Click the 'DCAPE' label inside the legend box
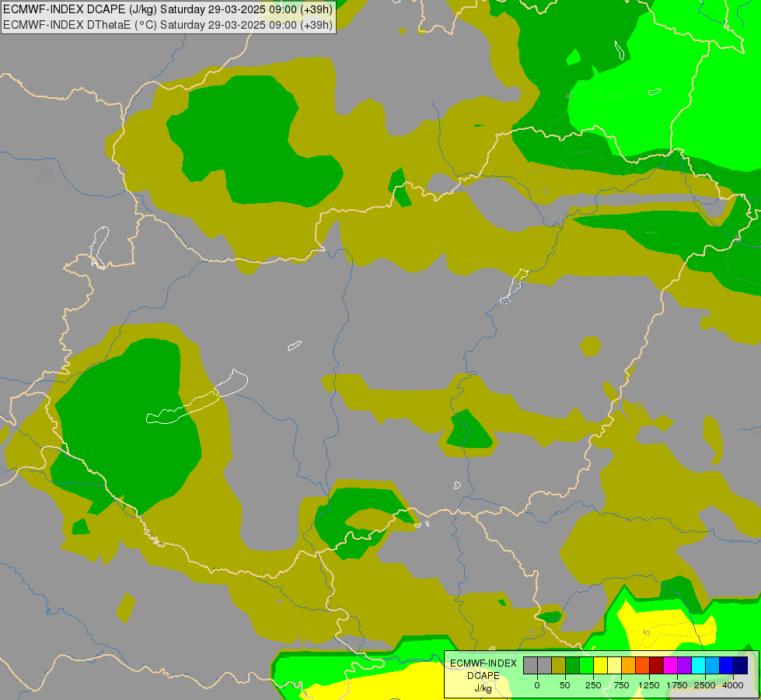The height and width of the screenshot is (700, 761). (483, 676)
